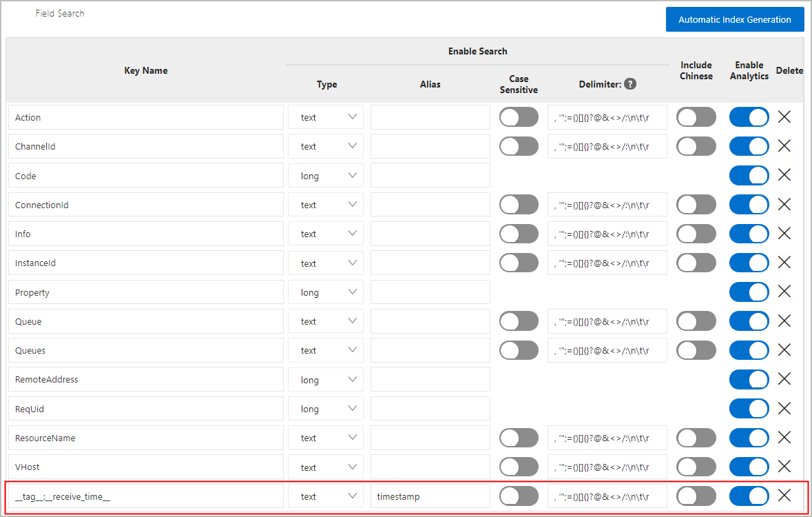Click the Case Sensitive column header
The width and height of the screenshot is (812, 517).
[519, 84]
